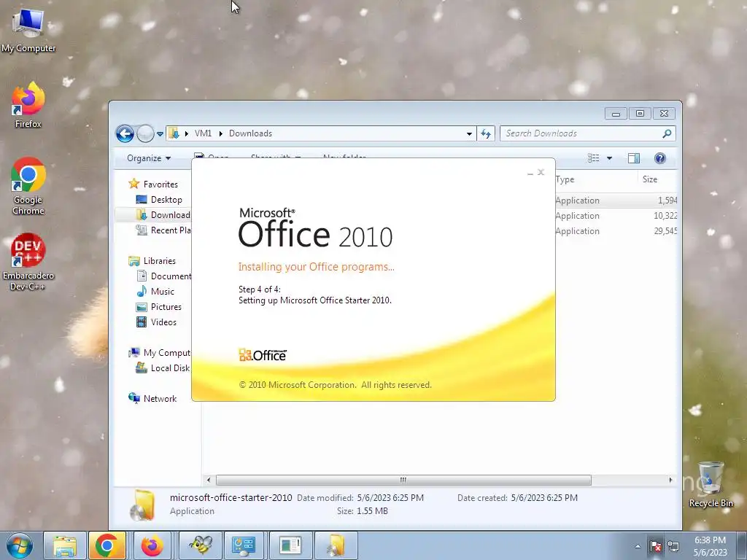747x560 pixels.
Task: Open Action Center flag tray icon
Action: point(656,546)
